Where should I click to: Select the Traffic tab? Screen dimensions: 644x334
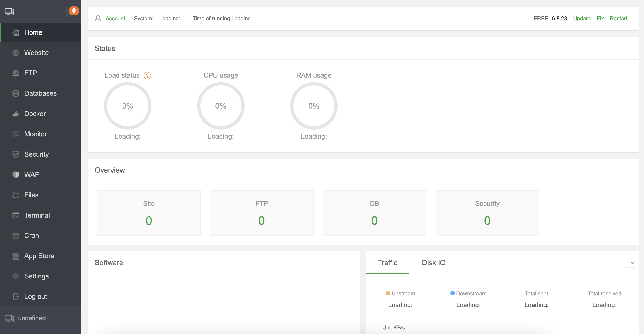click(x=387, y=262)
